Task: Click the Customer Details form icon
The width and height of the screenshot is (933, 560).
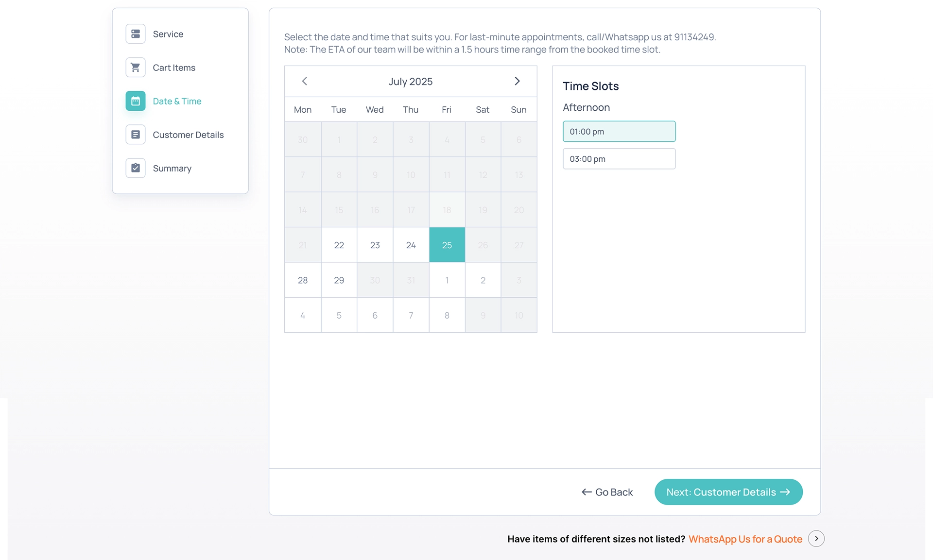Action: (x=136, y=135)
